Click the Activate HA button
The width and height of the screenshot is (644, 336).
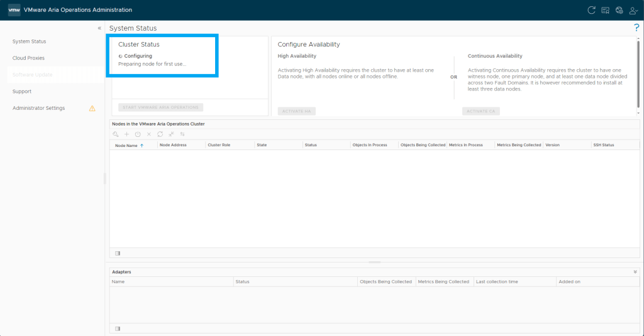296,111
